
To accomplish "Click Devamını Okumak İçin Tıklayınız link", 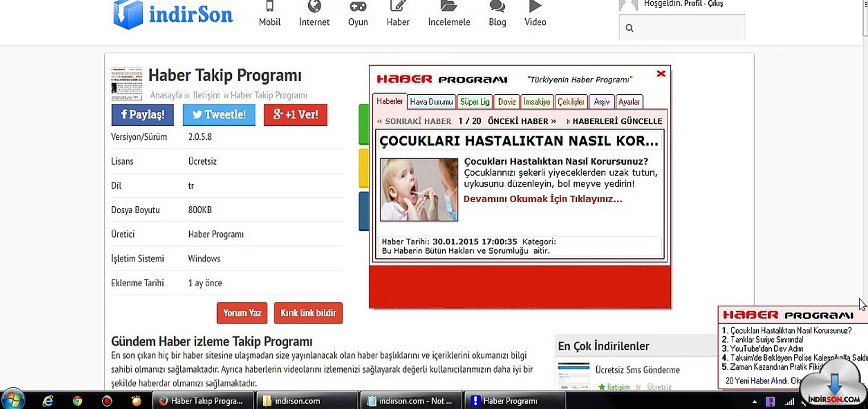I will (x=543, y=199).
